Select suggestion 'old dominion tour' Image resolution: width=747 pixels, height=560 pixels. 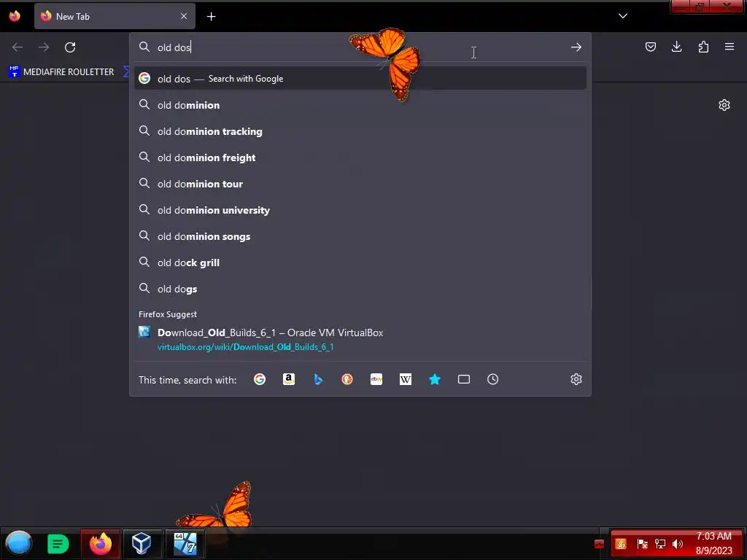click(360, 183)
